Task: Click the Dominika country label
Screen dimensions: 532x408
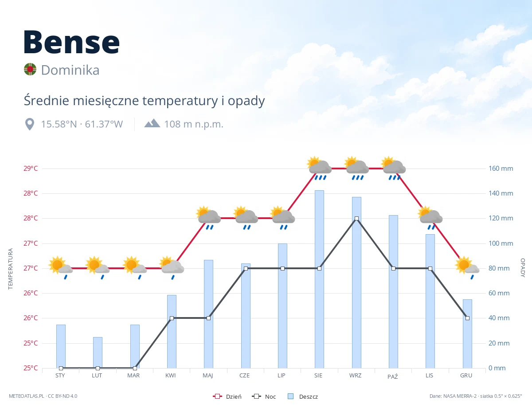Action: (70, 70)
